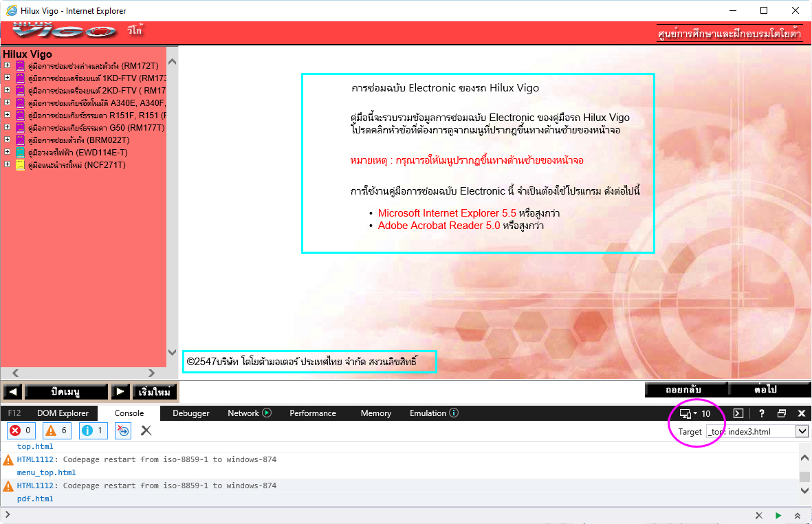The height and width of the screenshot is (524, 812).
Task: Expand the RM172T manual tree node
Action: 8,65
